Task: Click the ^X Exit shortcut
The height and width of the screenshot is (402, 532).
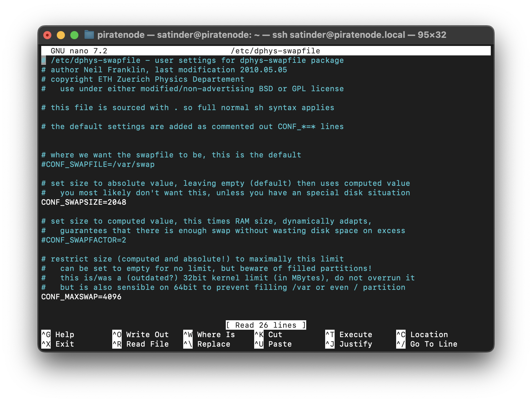Action: pyautogui.click(x=58, y=344)
